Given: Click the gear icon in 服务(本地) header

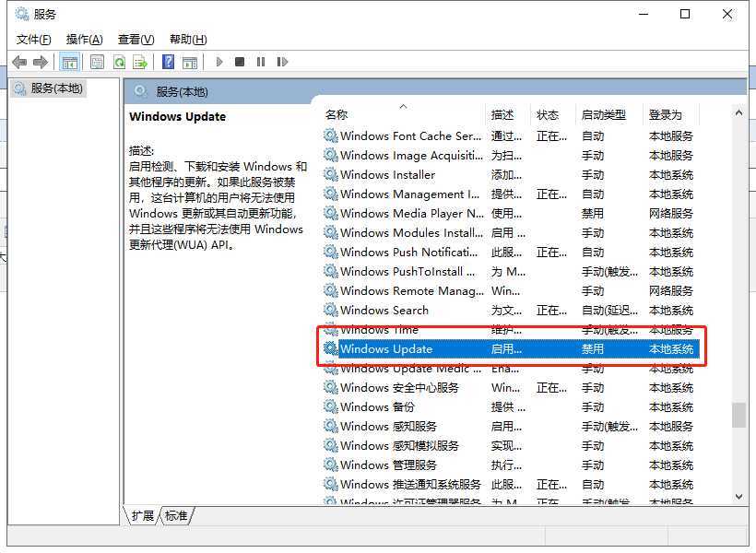Looking at the screenshot, I should click(140, 91).
